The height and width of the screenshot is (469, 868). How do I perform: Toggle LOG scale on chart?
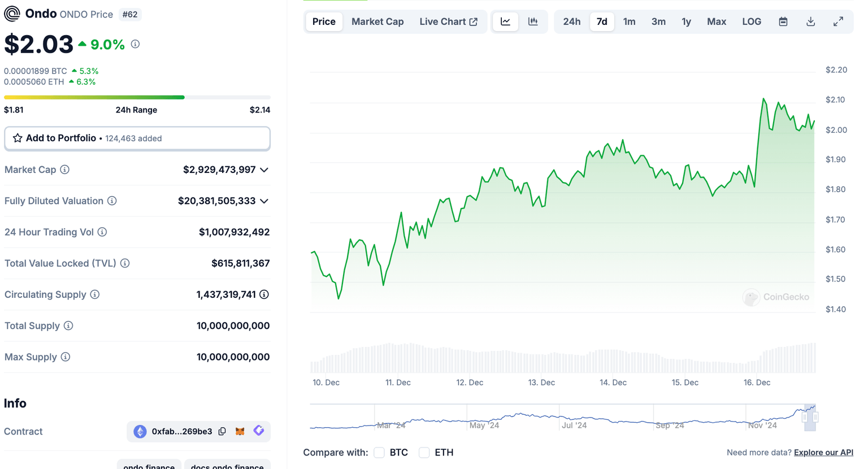[x=751, y=21]
